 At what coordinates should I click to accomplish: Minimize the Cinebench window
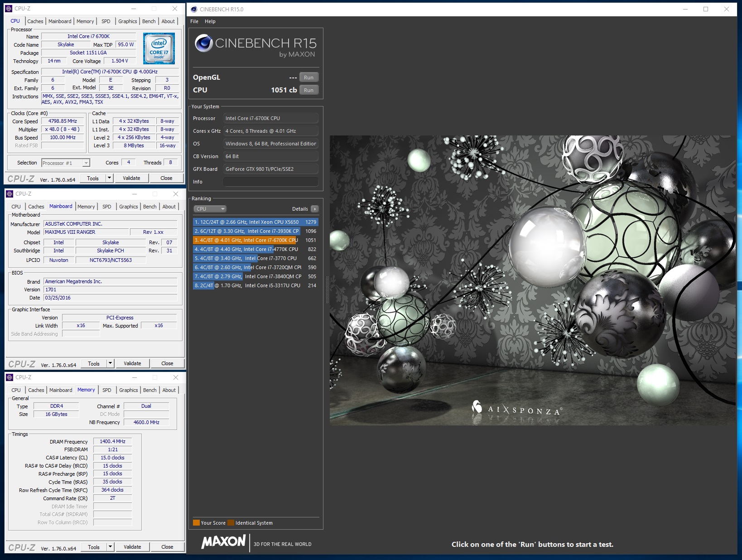click(x=685, y=9)
